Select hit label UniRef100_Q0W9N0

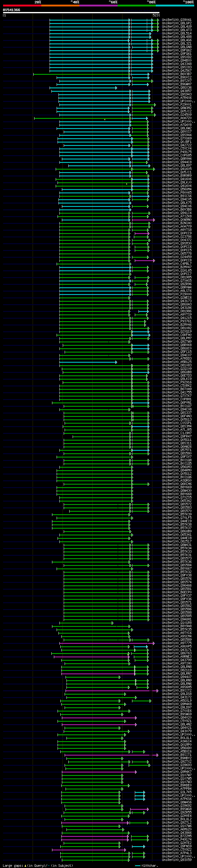177,220
